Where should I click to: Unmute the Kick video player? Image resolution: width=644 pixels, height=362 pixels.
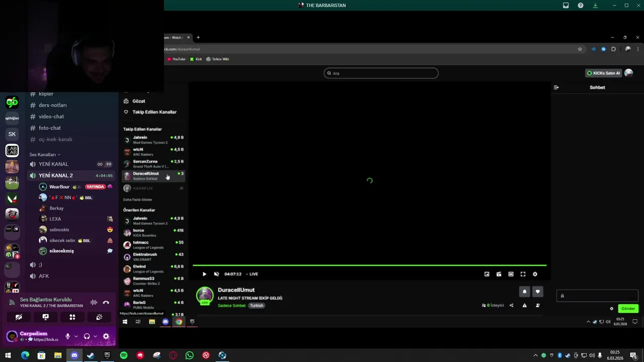216,274
